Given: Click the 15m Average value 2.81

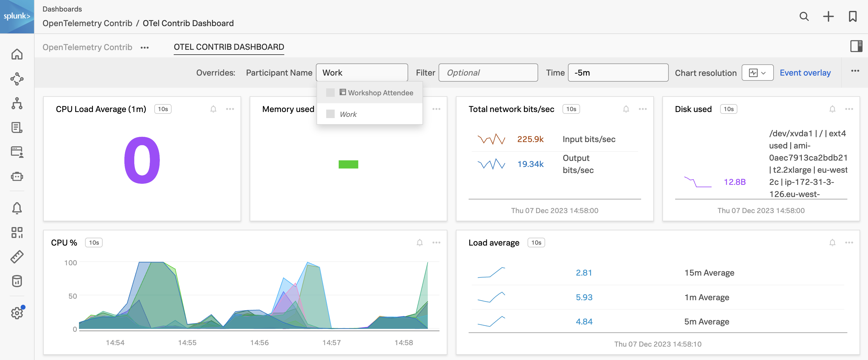Looking at the screenshot, I should pos(584,273).
